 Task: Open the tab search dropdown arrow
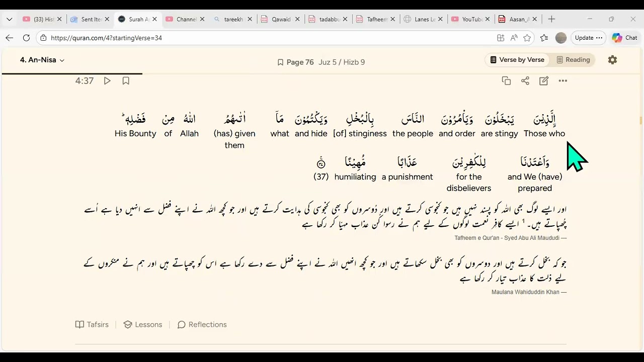(9, 19)
